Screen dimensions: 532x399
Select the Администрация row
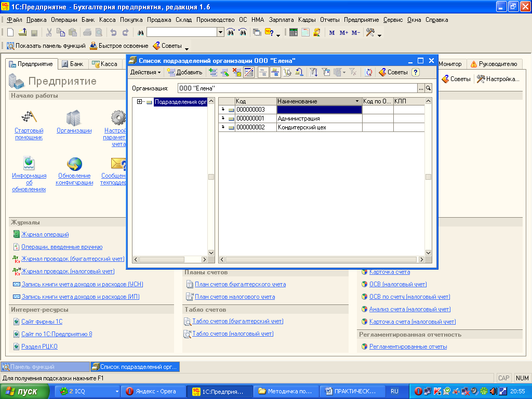pos(321,118)
